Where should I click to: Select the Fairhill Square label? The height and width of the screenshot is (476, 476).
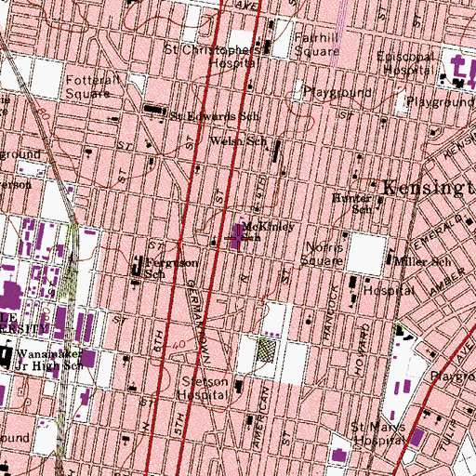click(x=316, y=45)
